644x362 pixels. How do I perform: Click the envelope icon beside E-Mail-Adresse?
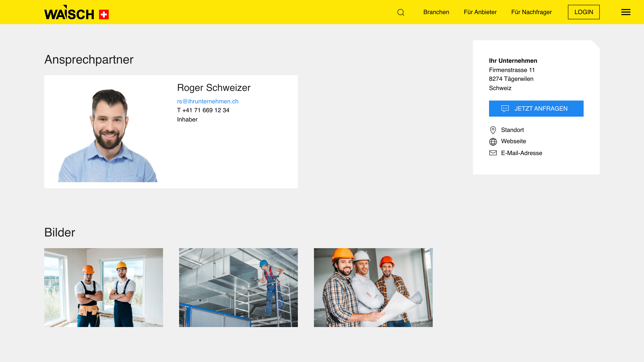click(493, 153)
